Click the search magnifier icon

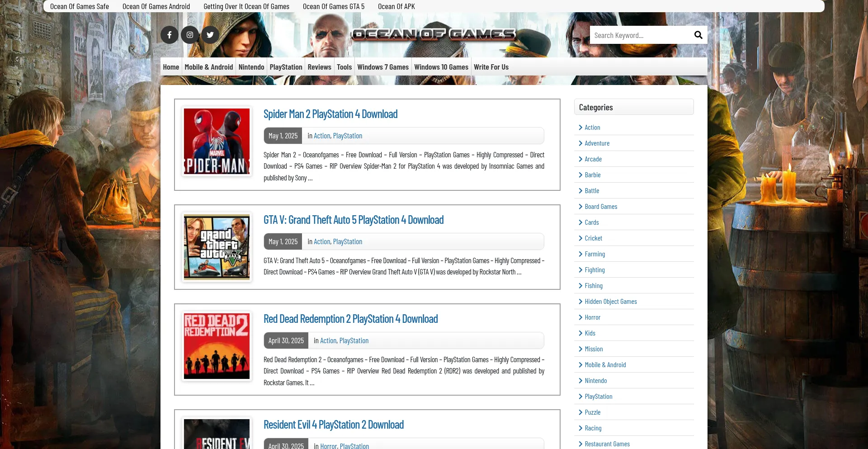[x=698, y=35]
